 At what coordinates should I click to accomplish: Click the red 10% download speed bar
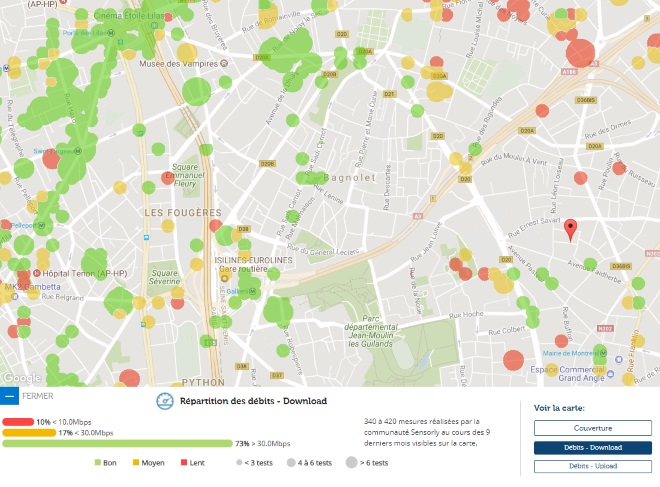pyautogui.click(x=18, y=422)
